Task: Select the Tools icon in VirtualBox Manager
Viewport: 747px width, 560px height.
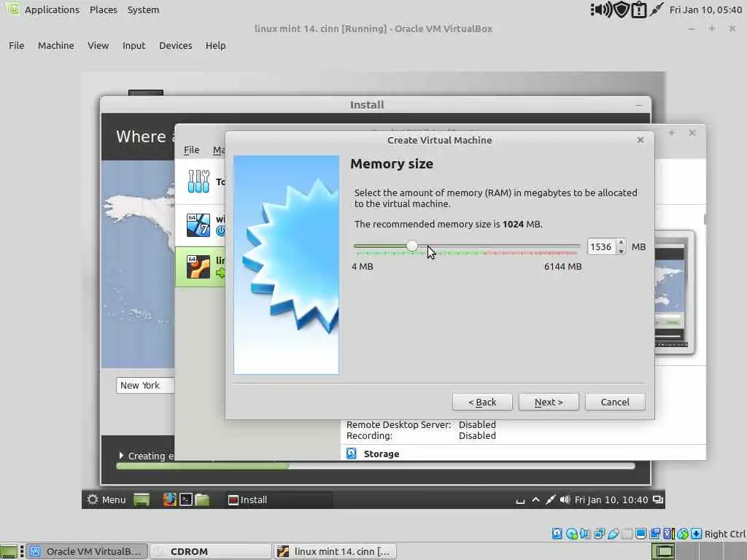Action: (198, 182)
